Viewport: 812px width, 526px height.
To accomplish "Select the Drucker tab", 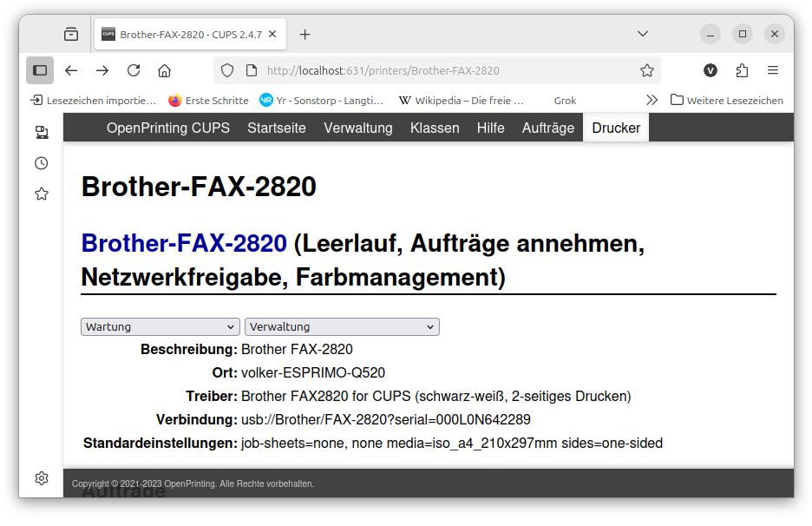I will click(x=616, y=128).
